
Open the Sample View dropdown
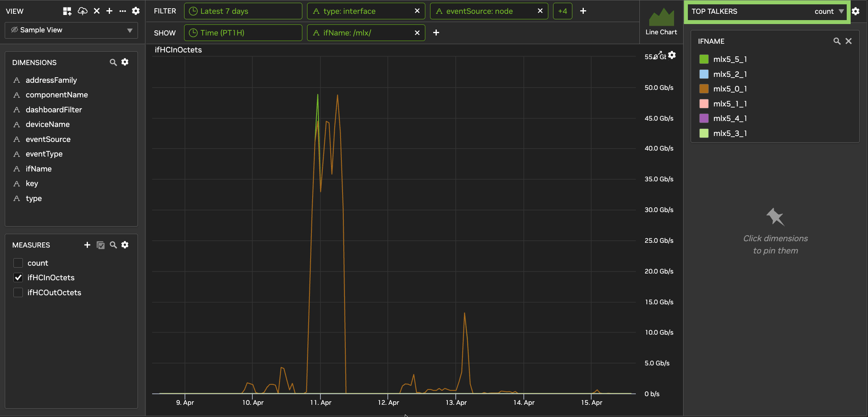(x=71, y=30)
